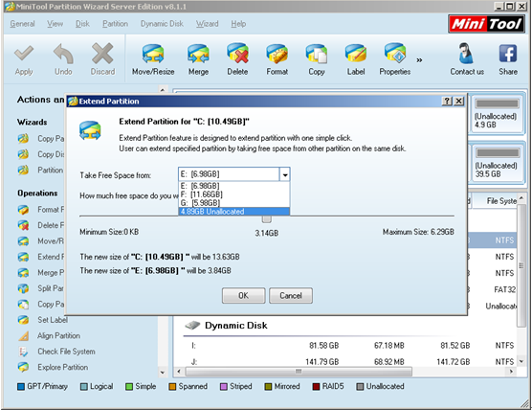Click the Contact us icon
This screenshot has height=410, width=532.
tap(466, 54)
